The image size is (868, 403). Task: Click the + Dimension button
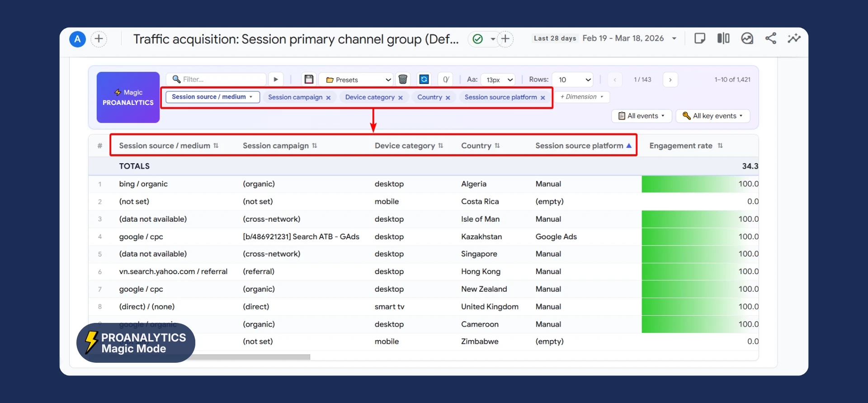coord(582,97)
